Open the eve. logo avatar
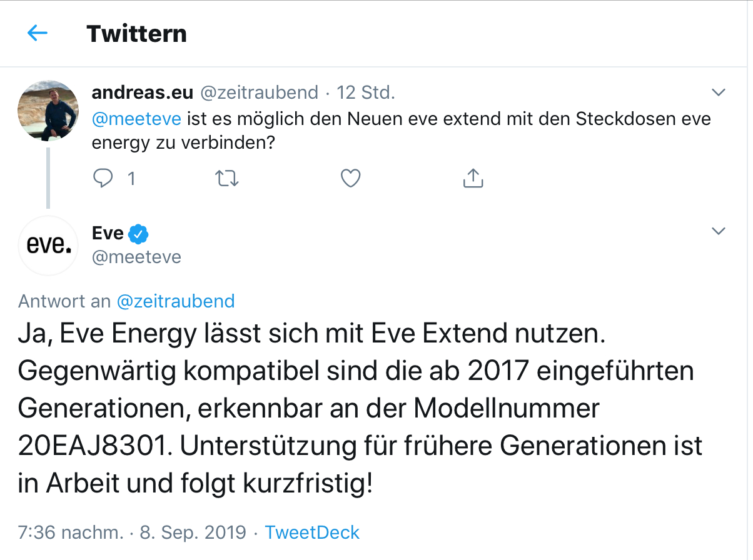This screenshot has height=560, width=753. (48, 246)
